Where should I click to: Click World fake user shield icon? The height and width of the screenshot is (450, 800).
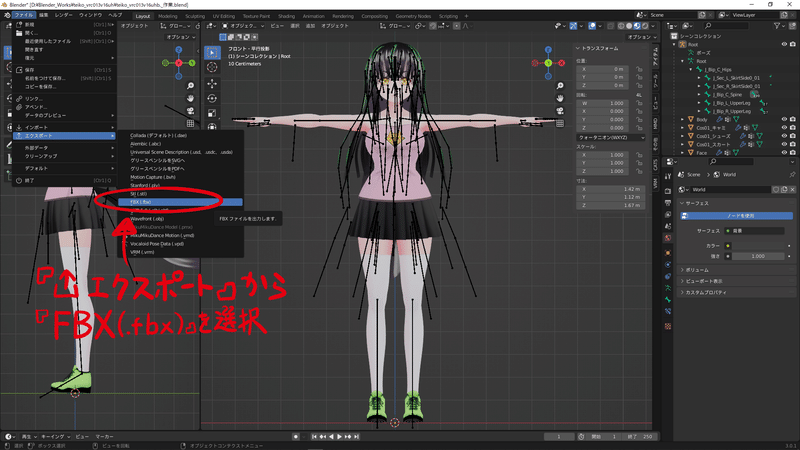pyautogui.click(x=776, y=189)
